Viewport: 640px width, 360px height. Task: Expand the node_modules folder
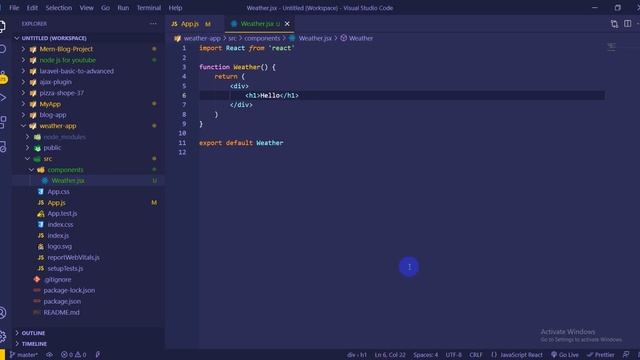click(64, 137)
